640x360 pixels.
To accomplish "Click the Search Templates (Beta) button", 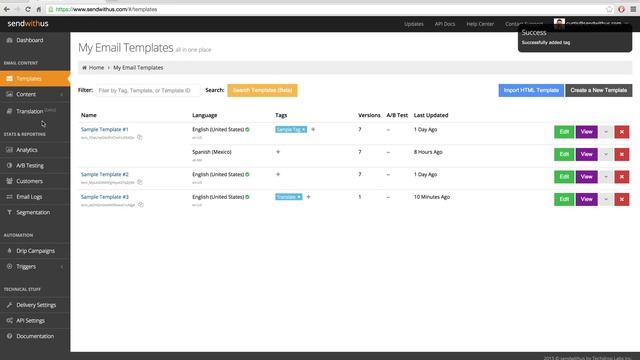I will point(262,90).
